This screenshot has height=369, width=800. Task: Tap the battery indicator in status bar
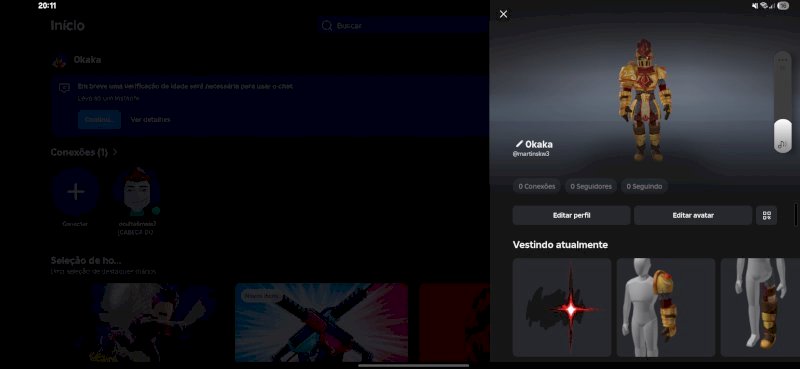coord(783,6)
